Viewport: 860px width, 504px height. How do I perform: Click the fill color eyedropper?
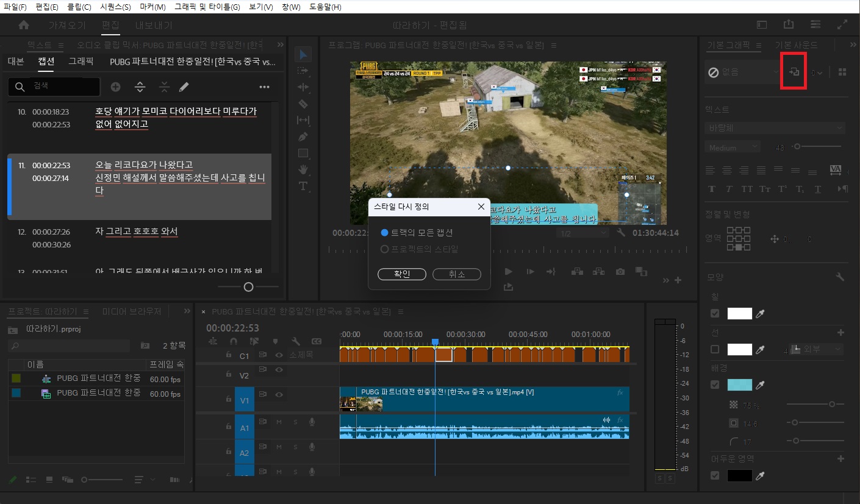tap(760, 314)
